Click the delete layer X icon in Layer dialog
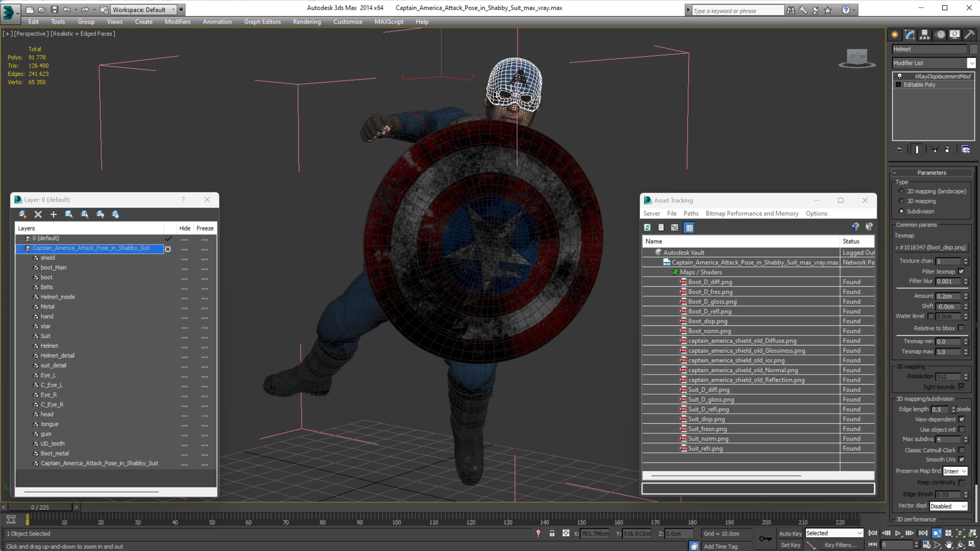980x551 pixels. tap(38, 214)
